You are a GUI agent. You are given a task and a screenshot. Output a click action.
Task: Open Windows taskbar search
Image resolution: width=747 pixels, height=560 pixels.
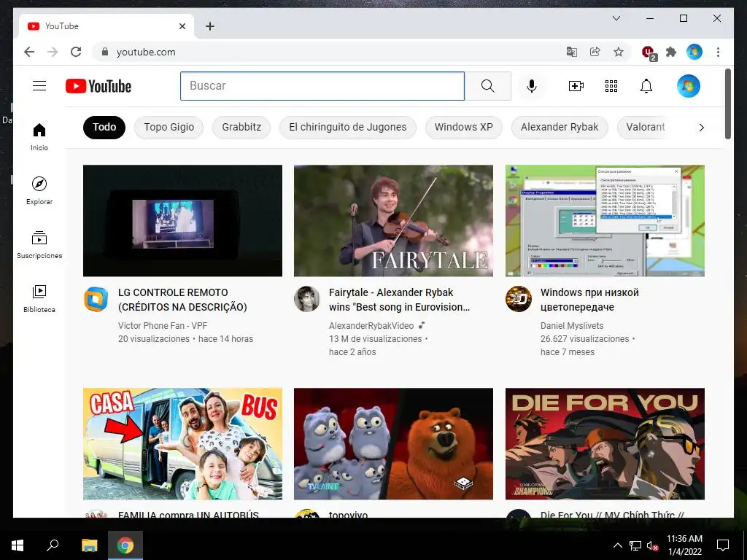coord(53,545)
